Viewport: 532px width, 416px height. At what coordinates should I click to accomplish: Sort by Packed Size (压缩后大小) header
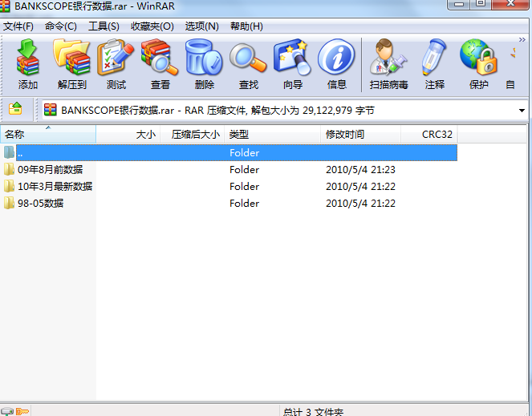(193, 135)
